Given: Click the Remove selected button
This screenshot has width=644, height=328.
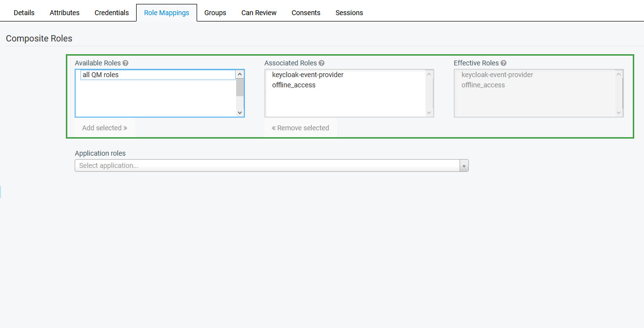Looking at the screenshot, I should pos(300,128).
